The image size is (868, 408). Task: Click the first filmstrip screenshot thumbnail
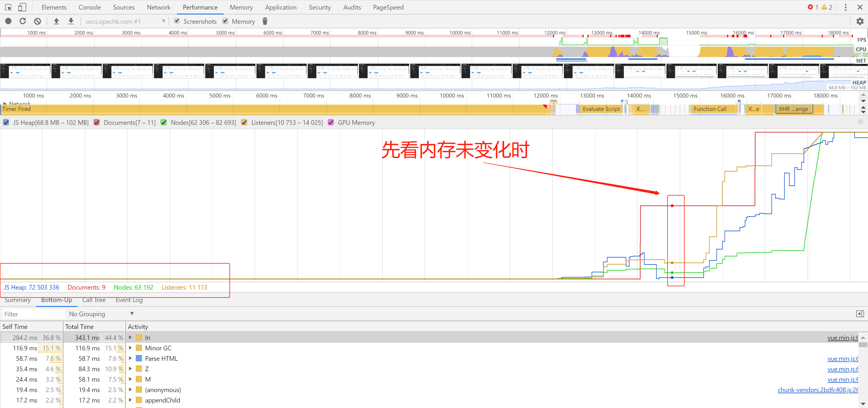25,71
